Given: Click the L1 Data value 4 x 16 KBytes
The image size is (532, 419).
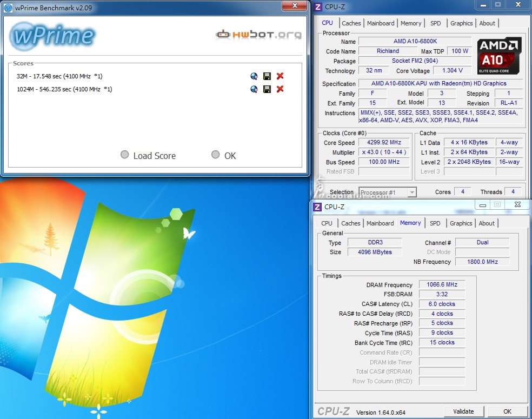Looking at the screenshot, I should point(469,143).
